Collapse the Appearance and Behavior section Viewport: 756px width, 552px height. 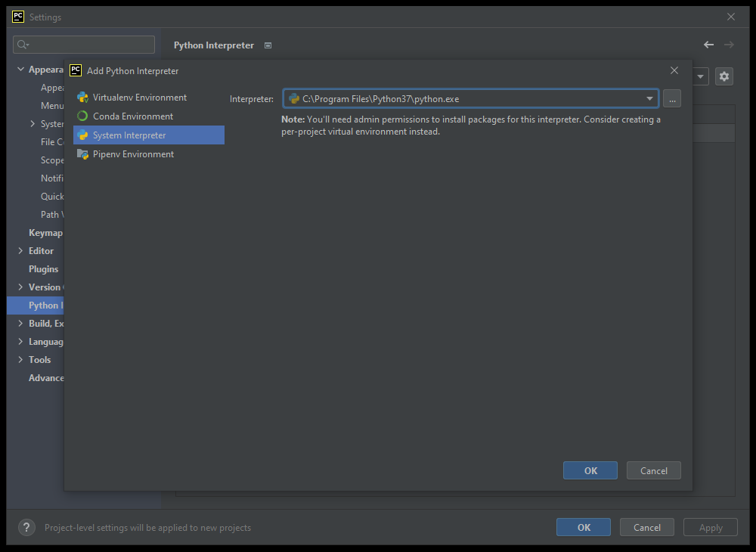20,69
